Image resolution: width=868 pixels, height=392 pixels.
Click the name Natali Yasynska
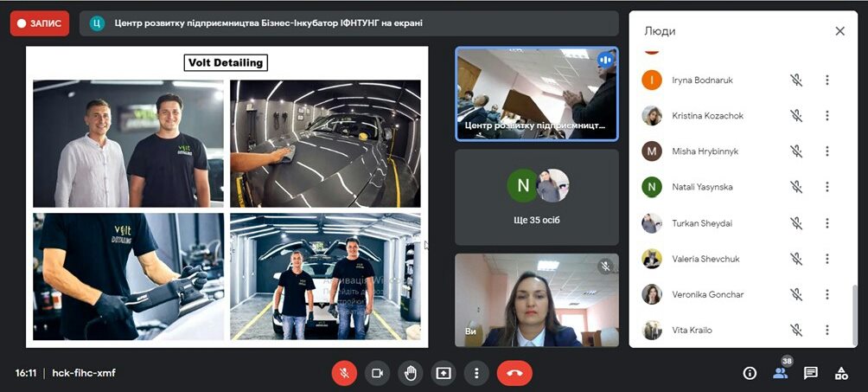coord(702,187)
